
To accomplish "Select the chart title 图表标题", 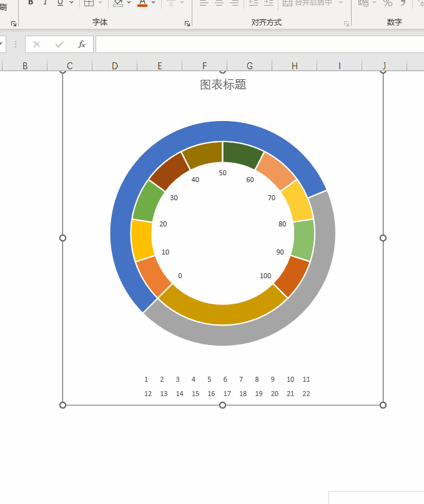I will tap(223, 85).
